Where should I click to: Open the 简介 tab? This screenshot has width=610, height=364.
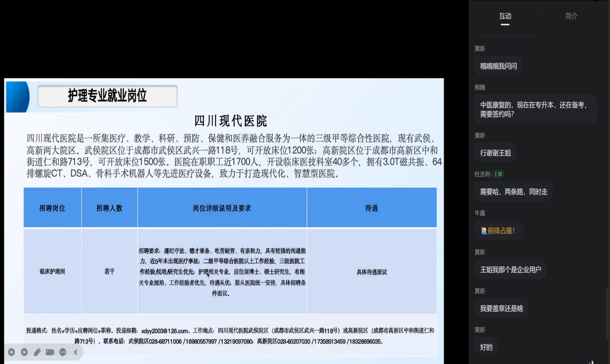coord(571,16)
